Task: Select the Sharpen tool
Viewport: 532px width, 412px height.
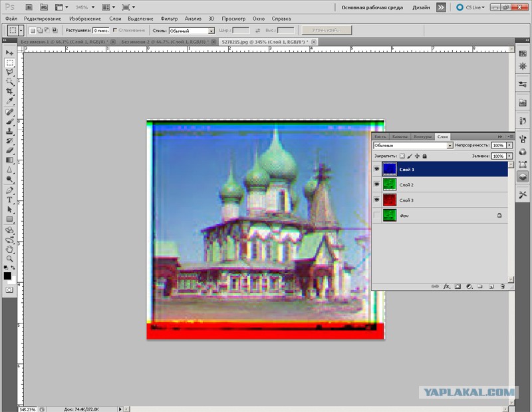Action: point(9,170)
